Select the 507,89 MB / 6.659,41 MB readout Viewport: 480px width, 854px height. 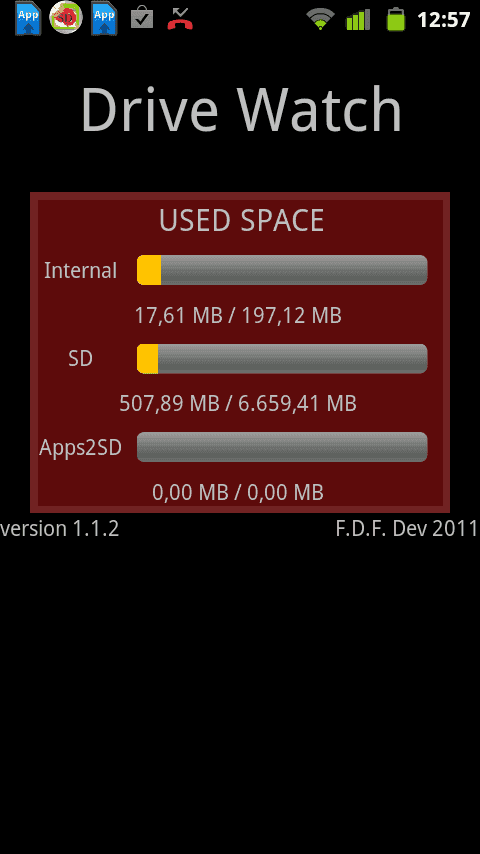(x=238, y=404)
